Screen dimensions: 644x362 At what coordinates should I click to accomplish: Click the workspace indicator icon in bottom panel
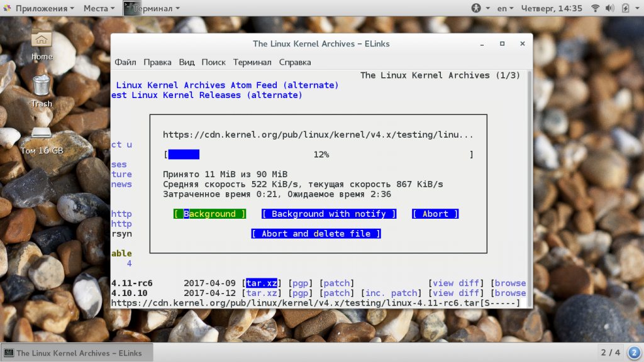tap(633, 353)
